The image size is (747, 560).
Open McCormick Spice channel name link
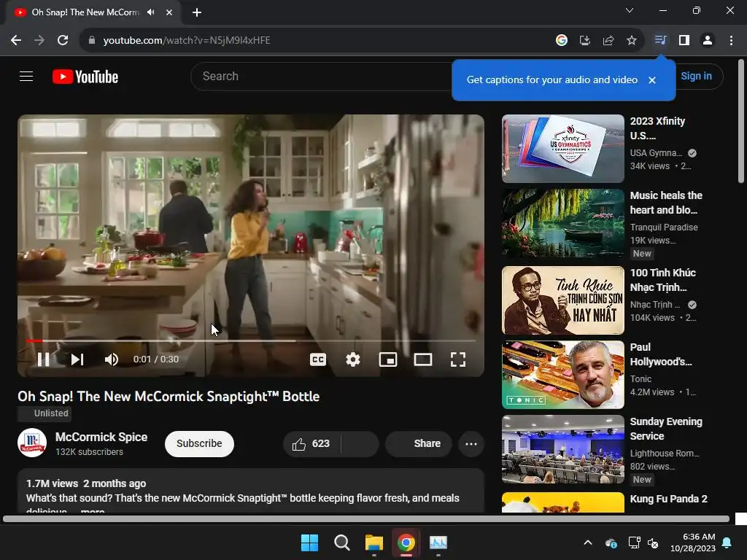101,437
